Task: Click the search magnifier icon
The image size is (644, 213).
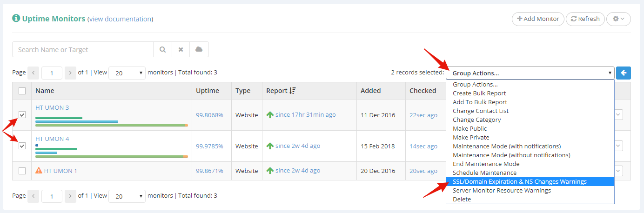Action: pyautogui.click(x=162, y=49)
